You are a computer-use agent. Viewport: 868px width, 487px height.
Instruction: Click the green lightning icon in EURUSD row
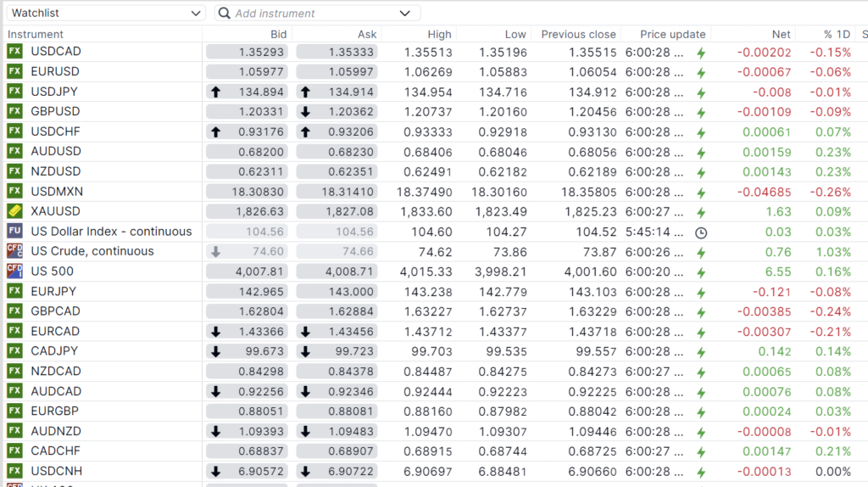tap(700, 72)
